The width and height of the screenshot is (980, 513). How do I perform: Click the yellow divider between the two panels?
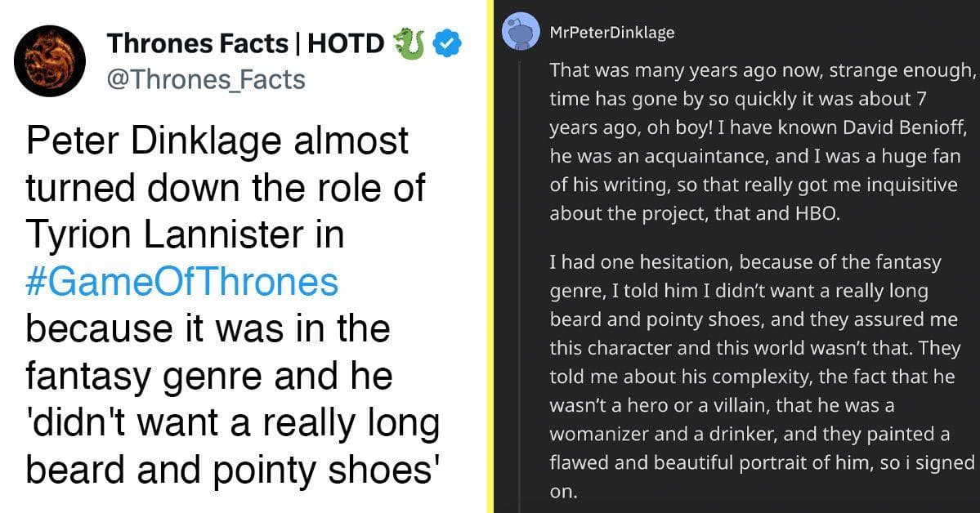tap(490, 256)
